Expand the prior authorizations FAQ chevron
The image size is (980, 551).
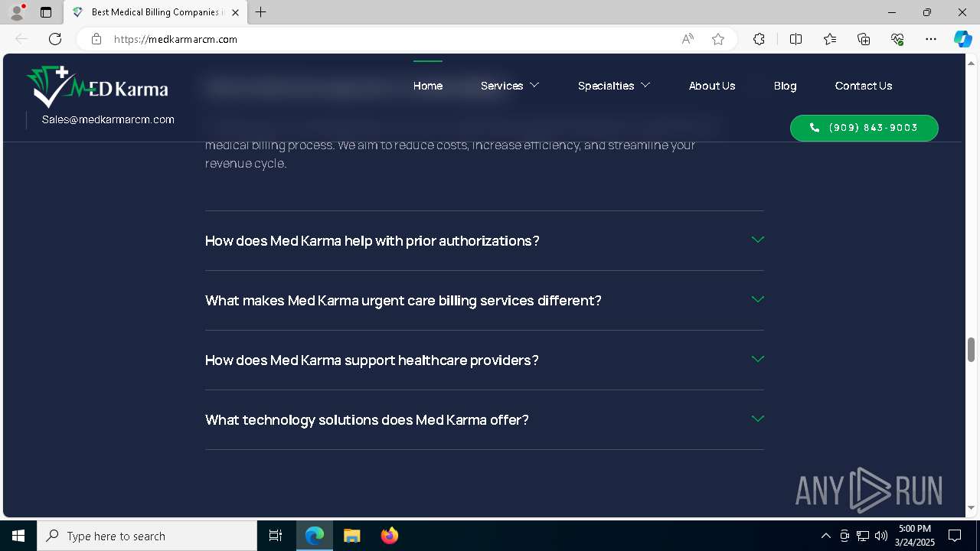(758, 240)
